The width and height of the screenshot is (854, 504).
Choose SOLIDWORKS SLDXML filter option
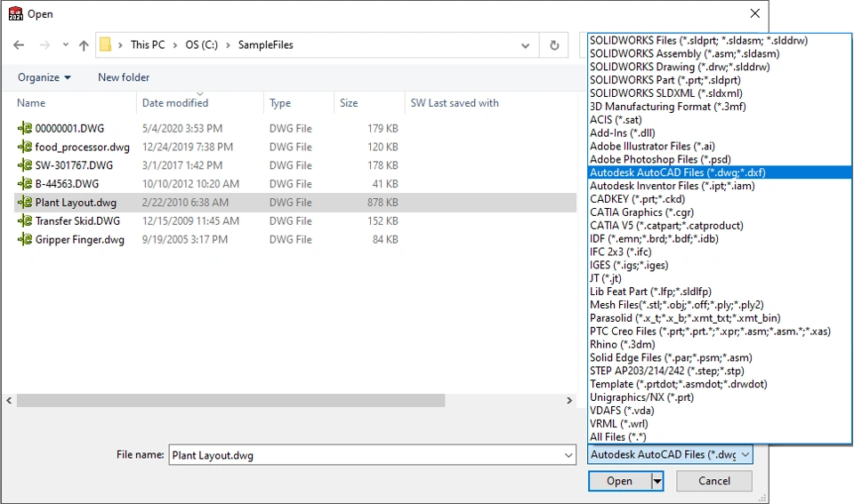point(720,93)
